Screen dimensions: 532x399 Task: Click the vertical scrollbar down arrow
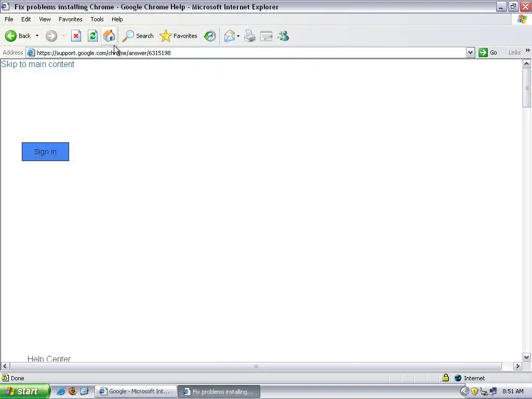[x=527, y=357]
